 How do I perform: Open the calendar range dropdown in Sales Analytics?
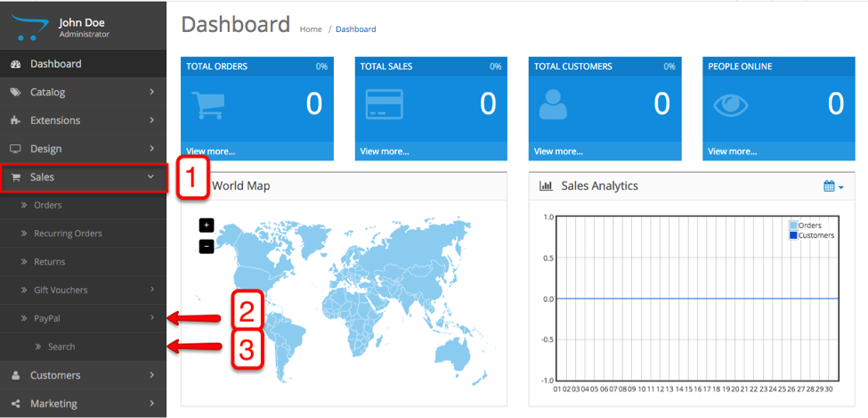833,186
